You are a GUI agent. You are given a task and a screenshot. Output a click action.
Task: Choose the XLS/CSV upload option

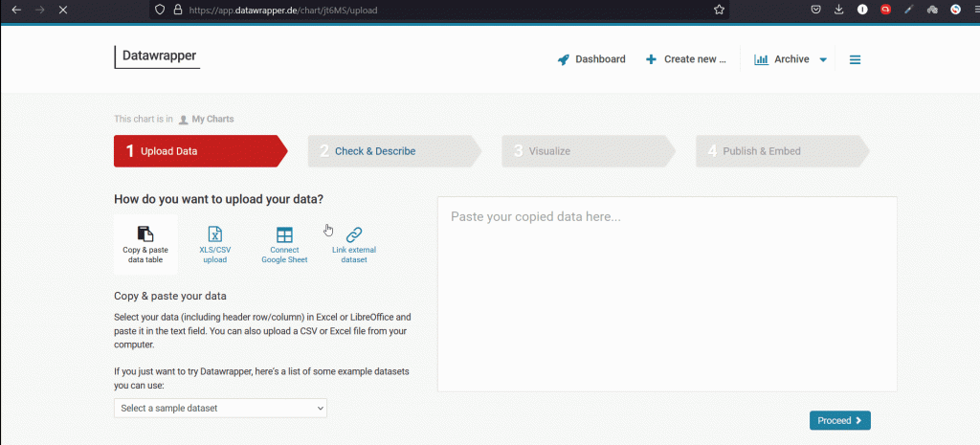coord(215,244)
